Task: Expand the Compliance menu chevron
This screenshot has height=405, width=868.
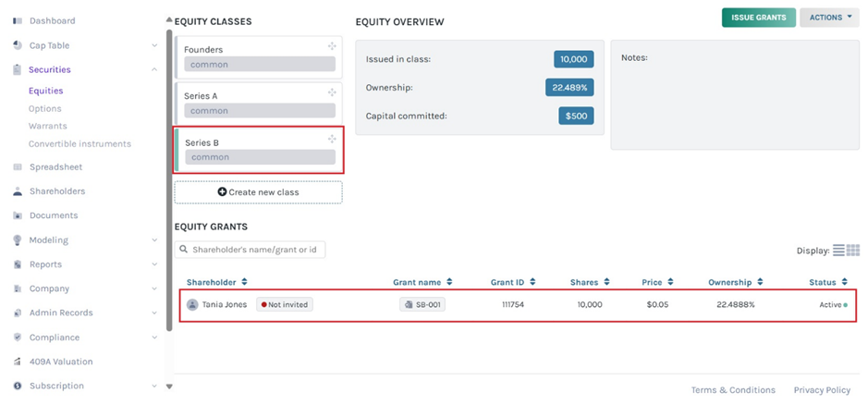Action: coord(154,337)
